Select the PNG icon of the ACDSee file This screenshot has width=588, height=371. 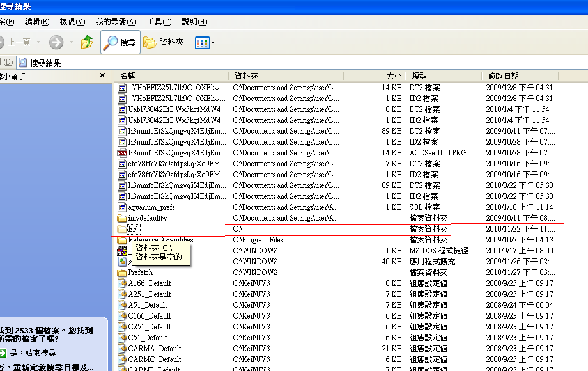pos(121,153)
